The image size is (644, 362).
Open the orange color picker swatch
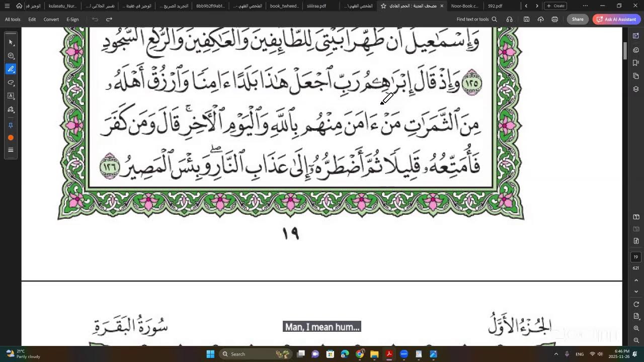pos(11,138)
